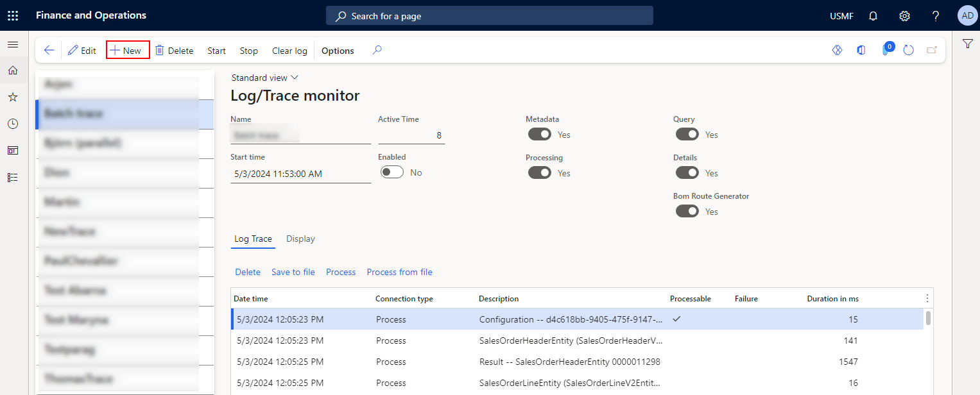
Task: Click Clear log in the action pane
Action: (289, 51)
